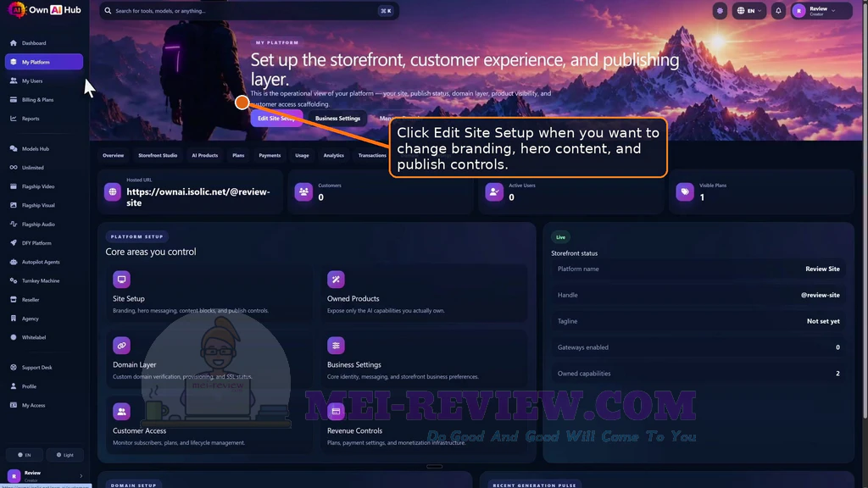The width and height of the screenshot is (868, 488).
Task: Click the Owned Products card icon
Action: [336, 280]
